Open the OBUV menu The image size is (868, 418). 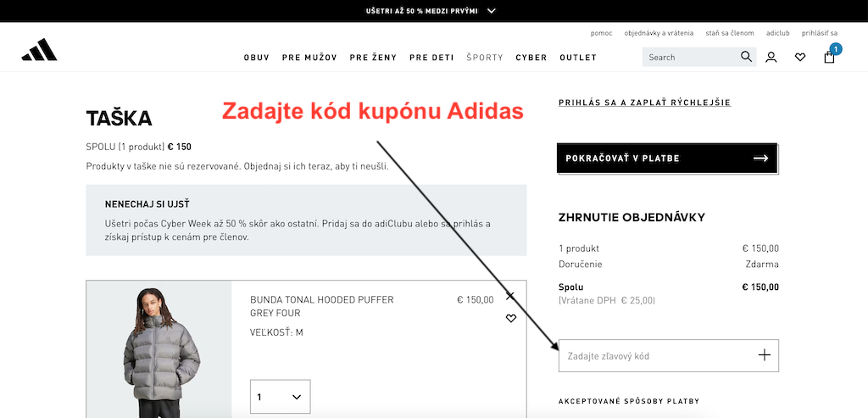click(256, 58)
